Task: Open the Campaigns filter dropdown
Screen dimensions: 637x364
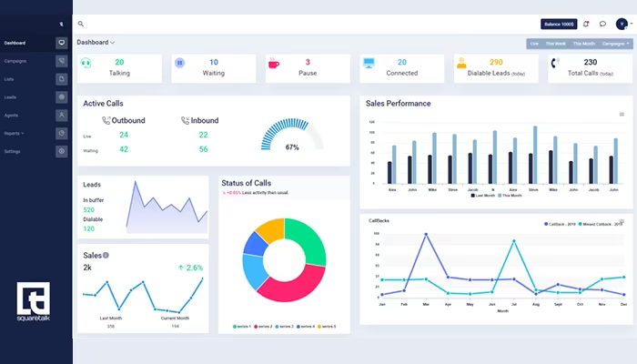Action: tap(615, 44)
